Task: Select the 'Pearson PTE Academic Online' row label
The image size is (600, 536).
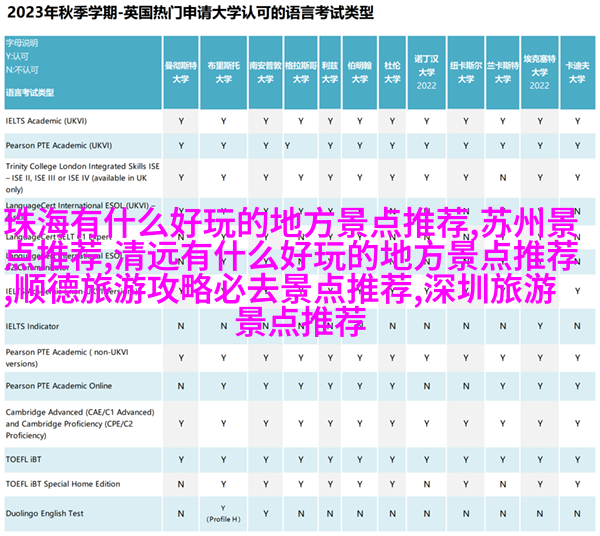Action: tap(59, 386)
